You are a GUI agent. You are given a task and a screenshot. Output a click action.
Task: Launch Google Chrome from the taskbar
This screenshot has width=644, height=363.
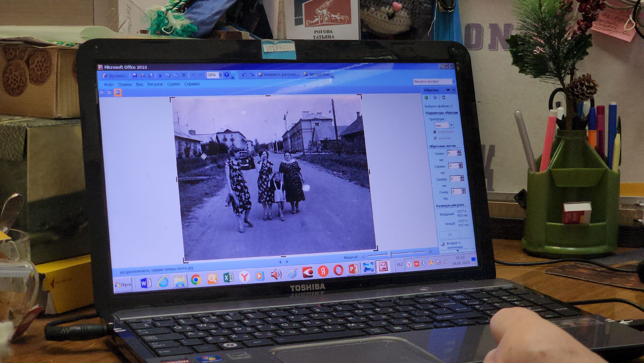(x=196, y=279)
